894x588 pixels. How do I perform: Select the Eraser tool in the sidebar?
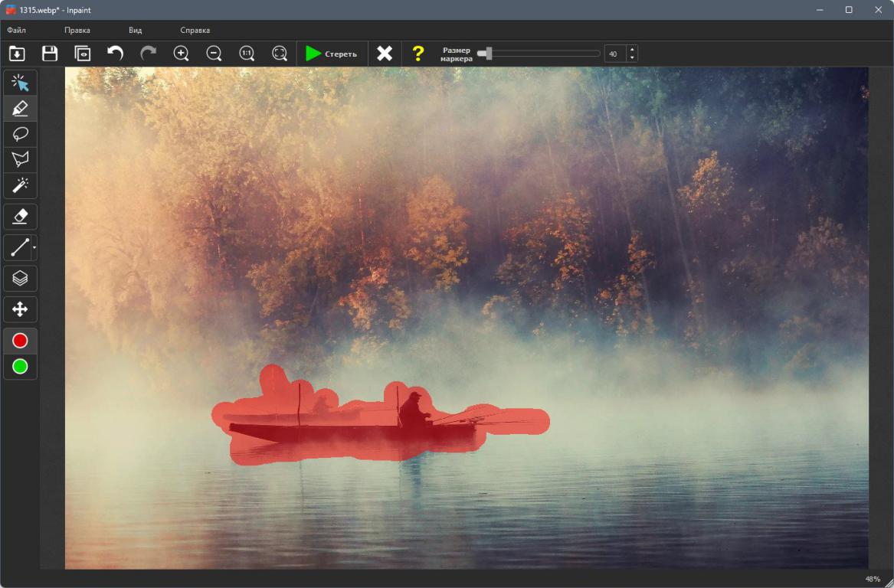21,217
